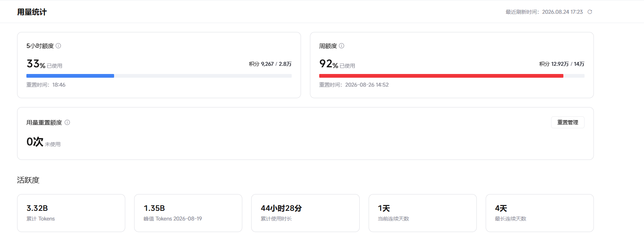
Task: Click the 最近刷新时间 timestamp text
Action: [544, 12]
